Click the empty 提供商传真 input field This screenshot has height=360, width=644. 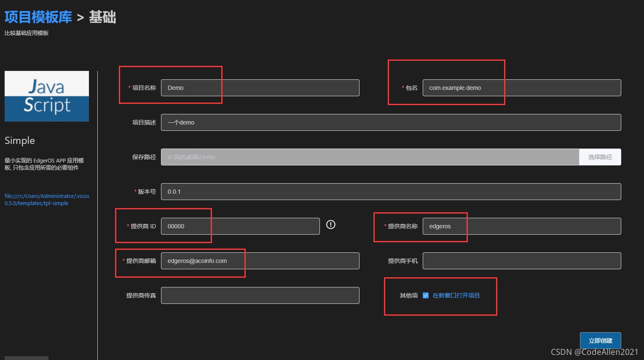tap(260, 295)
